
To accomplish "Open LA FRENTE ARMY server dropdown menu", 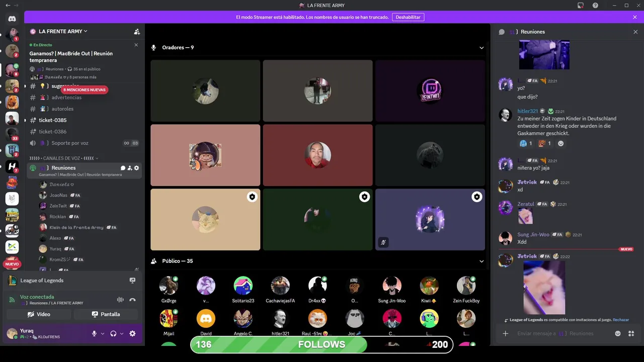I will tap(63, 31).
